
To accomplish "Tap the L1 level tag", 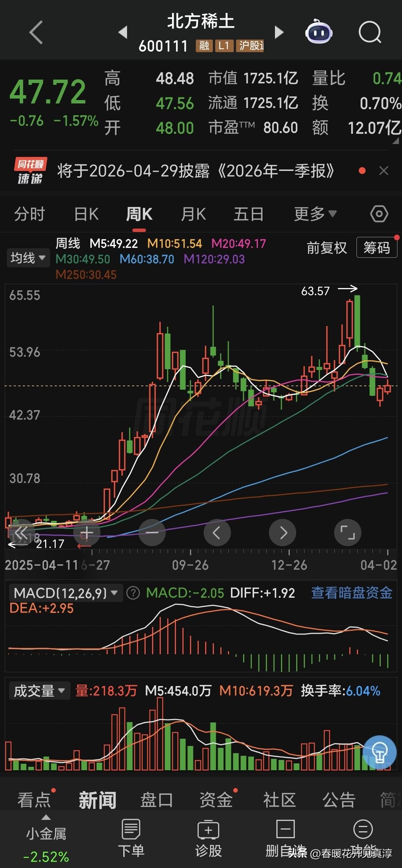I will click(224, 46).
